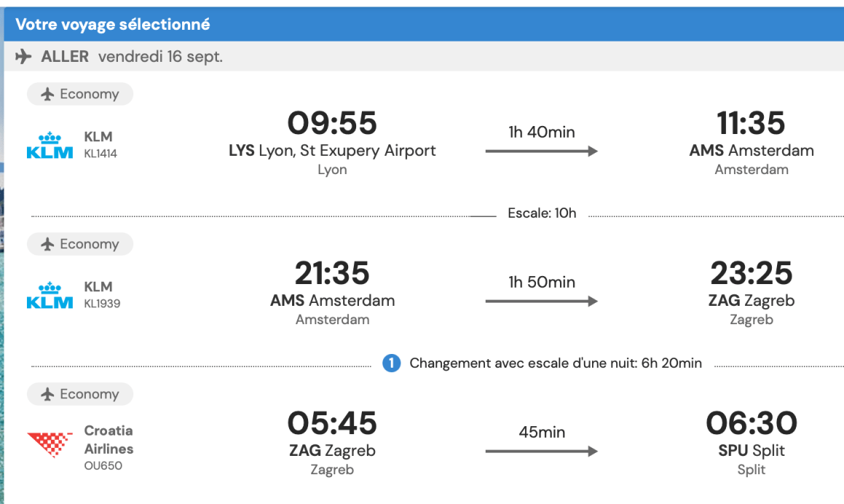This screenshot has width=844, height=504.
Task: Click the 06:30 Split arrival time
Action: click(x=751, y=423)
